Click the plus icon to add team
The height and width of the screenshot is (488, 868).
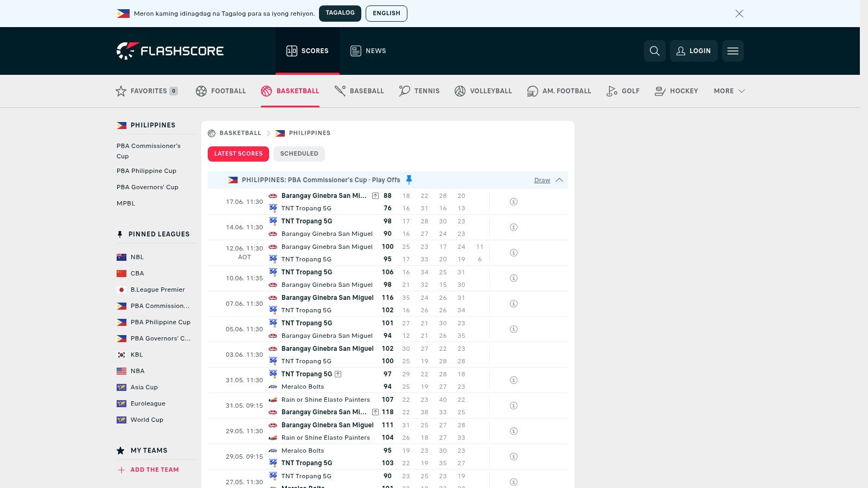pos(122,470)
